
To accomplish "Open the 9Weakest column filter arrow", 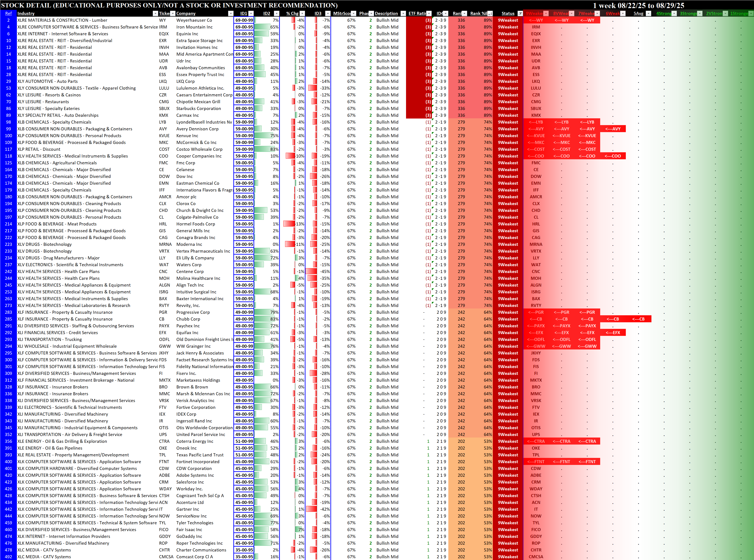I will [546, 14].
